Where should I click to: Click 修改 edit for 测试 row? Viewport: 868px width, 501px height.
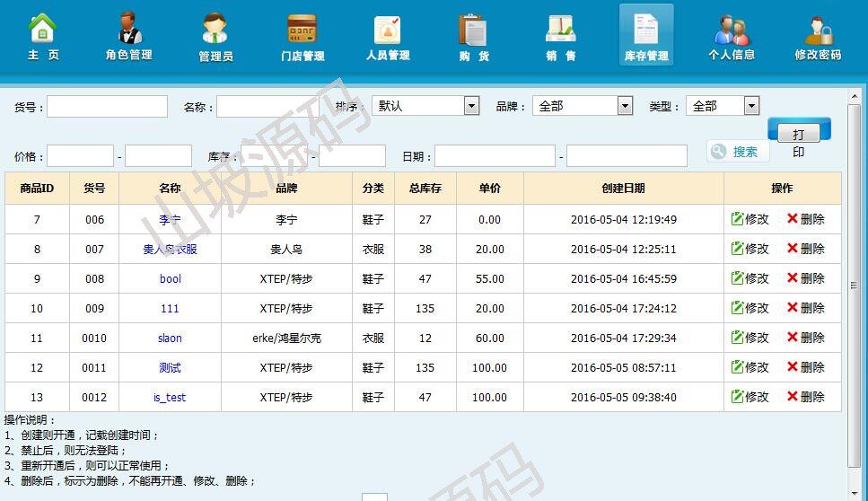(x=750, y=367)
